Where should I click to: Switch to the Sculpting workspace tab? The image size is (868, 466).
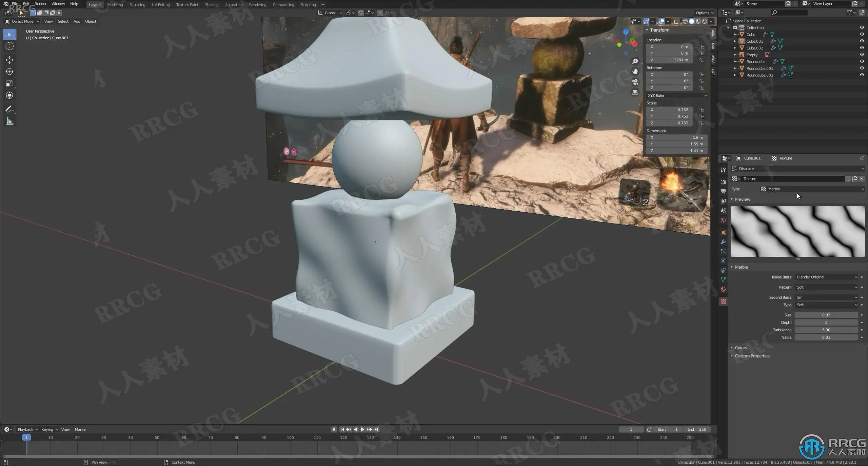137,5
